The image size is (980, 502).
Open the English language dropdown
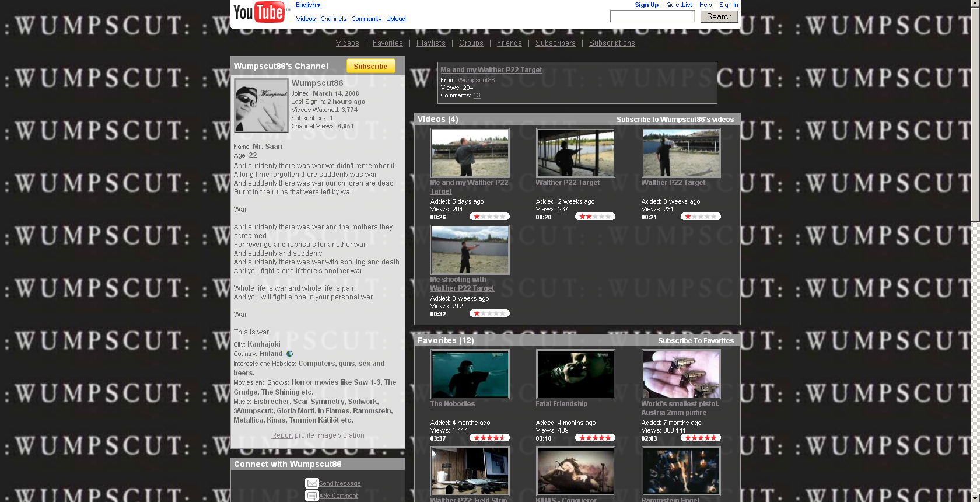(x=308, y=5)
